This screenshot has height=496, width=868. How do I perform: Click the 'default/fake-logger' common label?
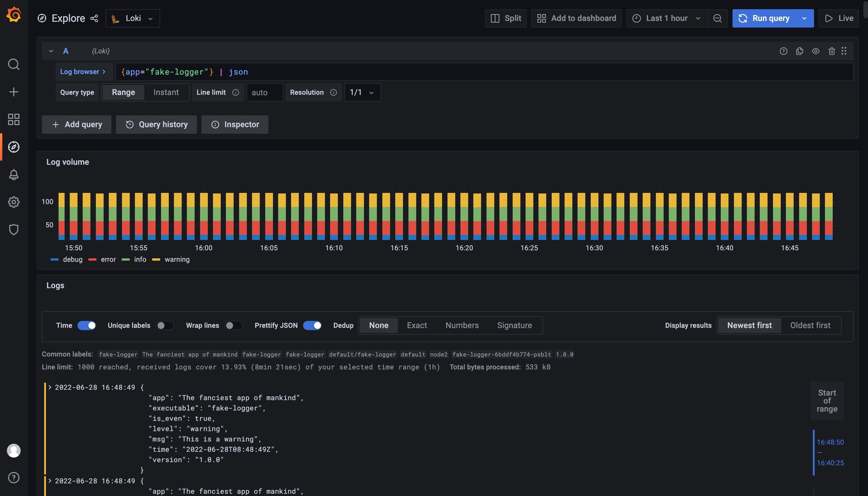pyautogui.click(x=363, y=354)
